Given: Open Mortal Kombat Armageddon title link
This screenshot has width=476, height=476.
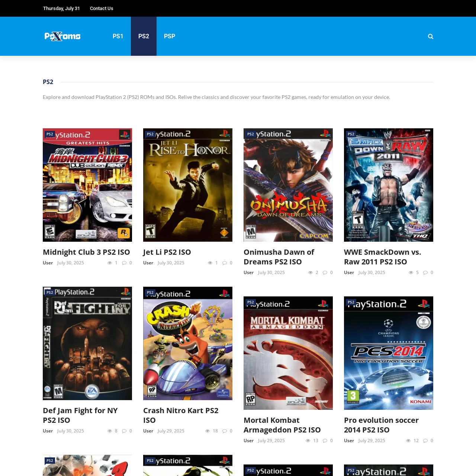Looking at the screenshot, I should pyautogui.click(x=282, y=425).
